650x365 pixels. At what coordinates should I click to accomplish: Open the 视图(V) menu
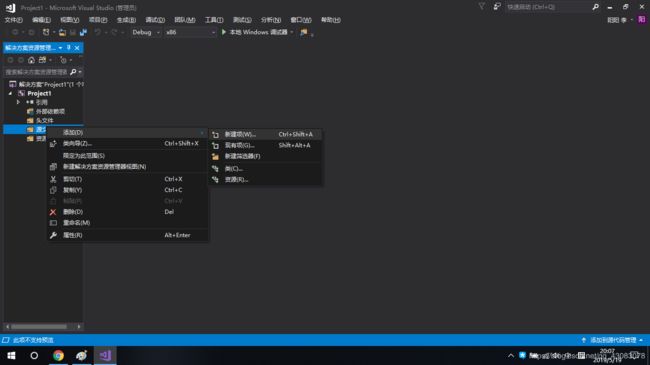point(69,20)
